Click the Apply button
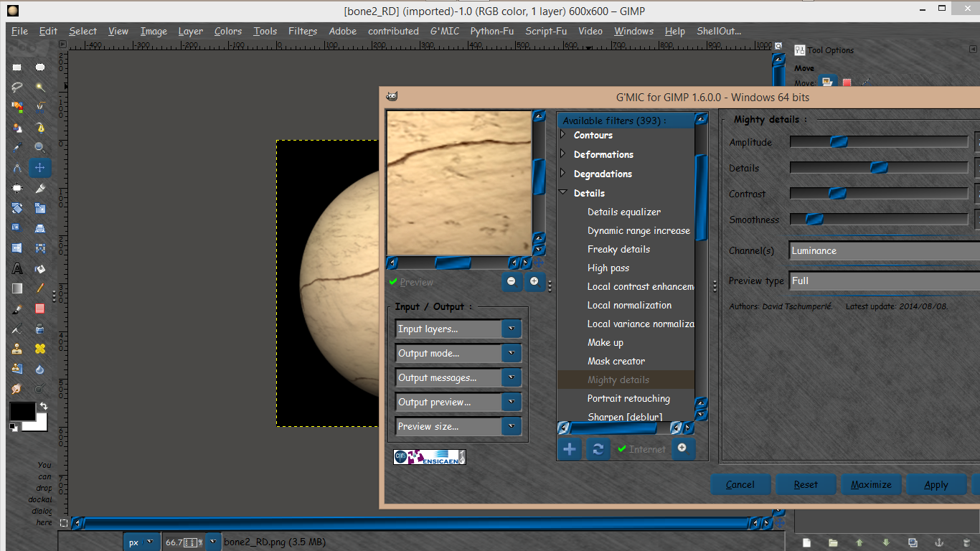This screenshot has width=980, height=551. tap(936, 484)
